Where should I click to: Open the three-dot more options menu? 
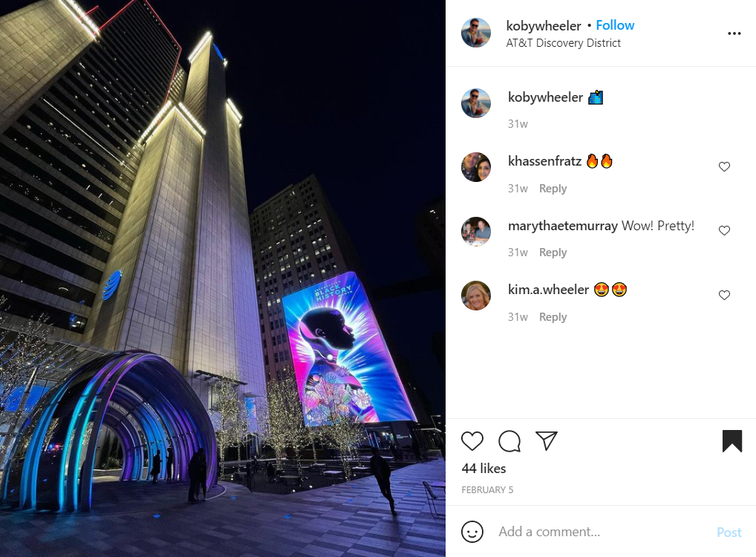[x=734, y=33]
